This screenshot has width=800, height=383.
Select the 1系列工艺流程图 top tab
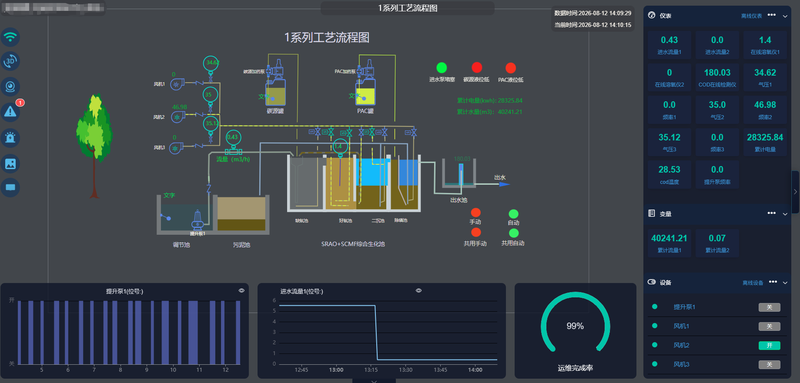(408, 8)
